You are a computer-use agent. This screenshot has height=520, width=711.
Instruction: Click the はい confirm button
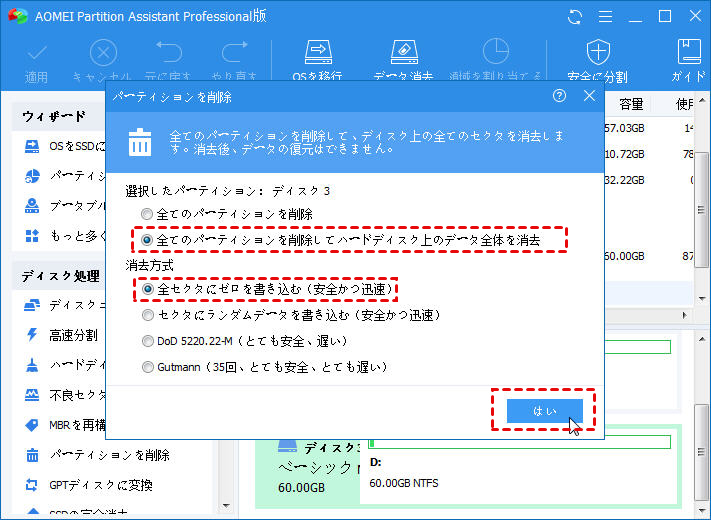tap(545, 410)
